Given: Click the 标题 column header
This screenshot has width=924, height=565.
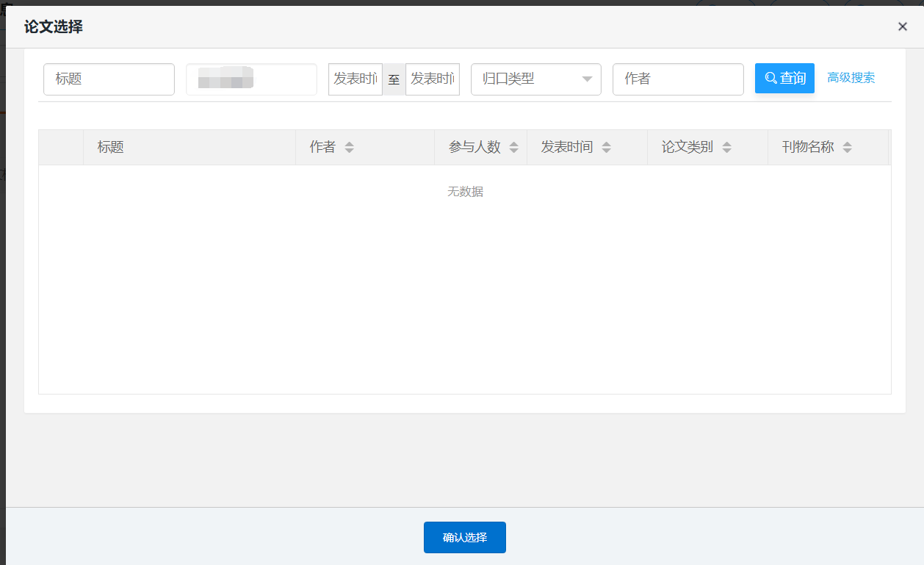Looking at the screenshot, I should (111, 147).
